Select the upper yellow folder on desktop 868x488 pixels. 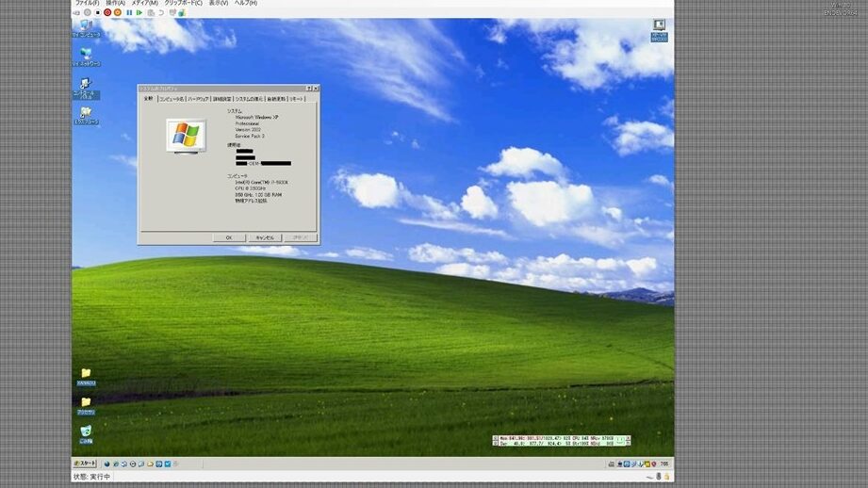coord(86,377)
